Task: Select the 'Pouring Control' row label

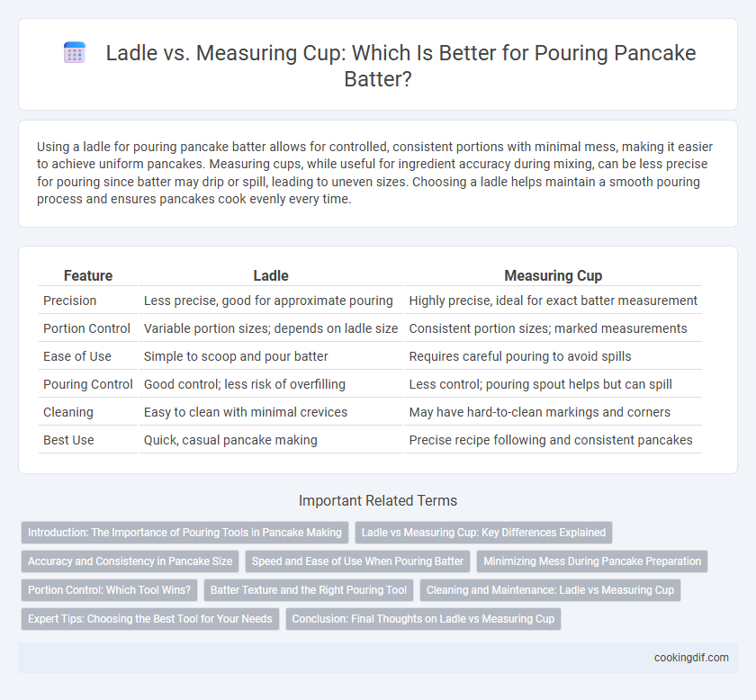Action: tap(88, 384)
